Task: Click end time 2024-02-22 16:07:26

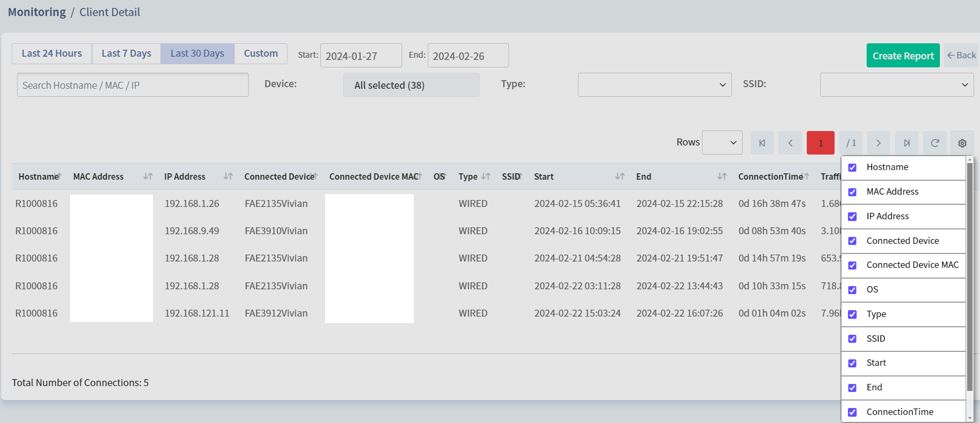Action: (680, 313)
